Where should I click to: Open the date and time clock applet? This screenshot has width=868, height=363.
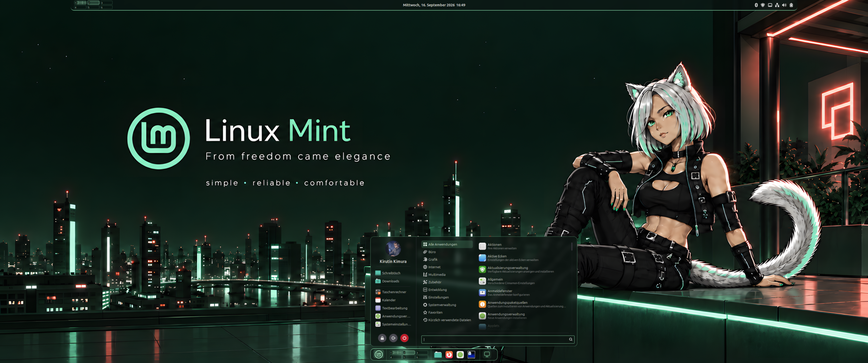(x=434, y=5)
